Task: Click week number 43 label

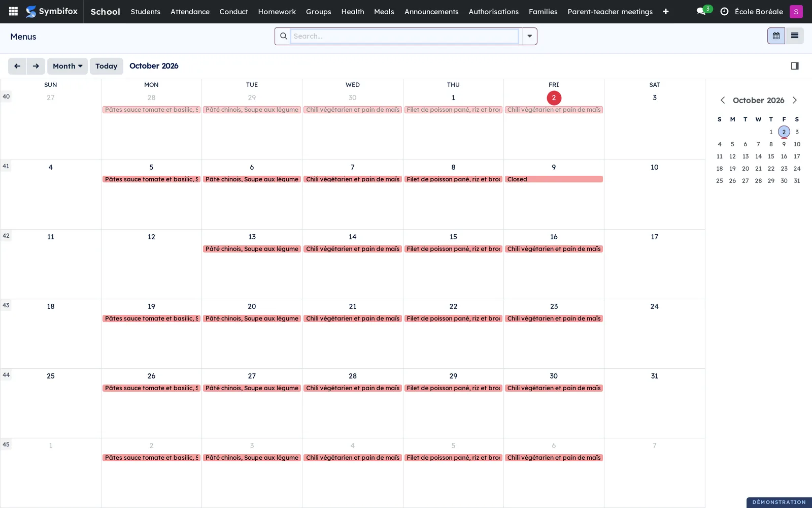Action: tap(6, 305)
